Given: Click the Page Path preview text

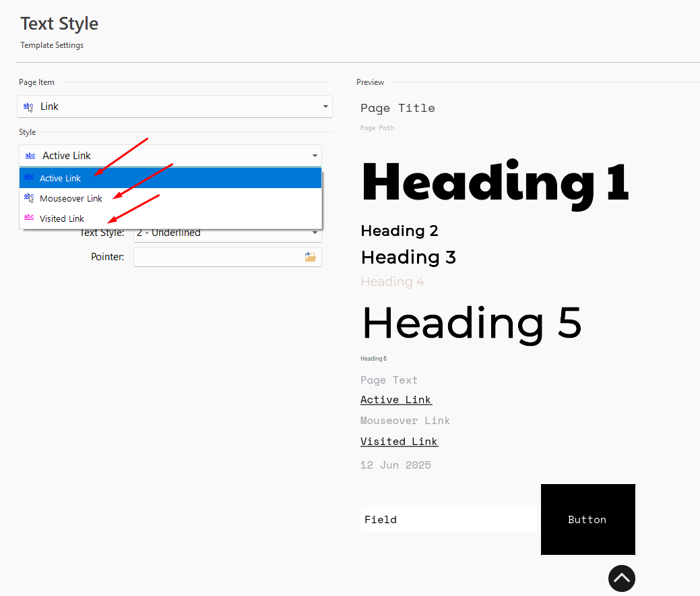Looking at the screenshot, I should (377, 128).
